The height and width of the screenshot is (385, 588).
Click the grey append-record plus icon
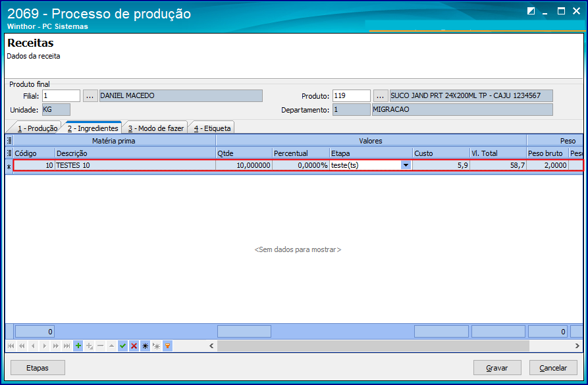click(x=90, y=346)
